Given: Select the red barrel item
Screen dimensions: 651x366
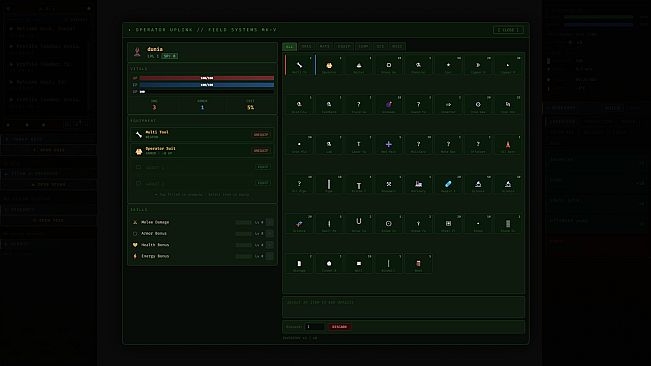Looking at the screenshot, I should pos(418,263).
